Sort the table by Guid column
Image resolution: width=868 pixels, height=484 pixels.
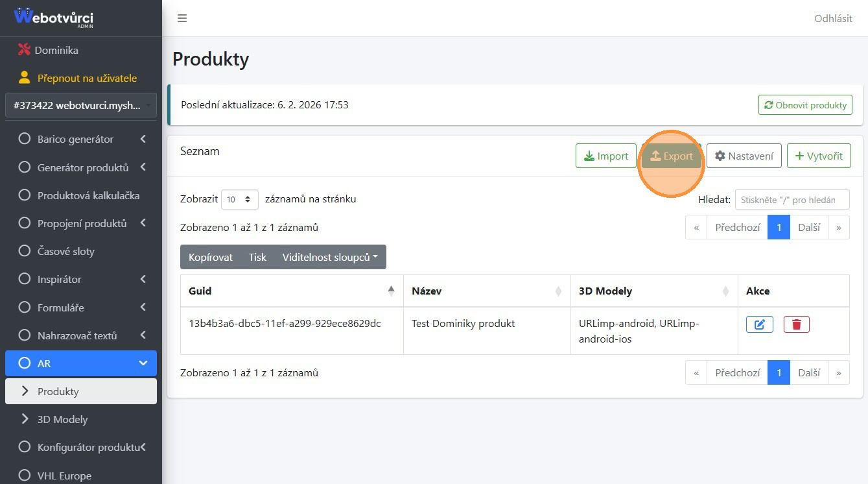pyautogui.click(x=292, y=291)
